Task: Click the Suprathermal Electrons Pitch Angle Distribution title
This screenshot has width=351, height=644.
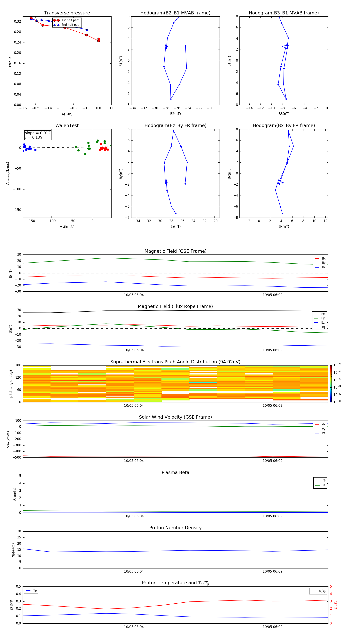Action: [175, 362]
